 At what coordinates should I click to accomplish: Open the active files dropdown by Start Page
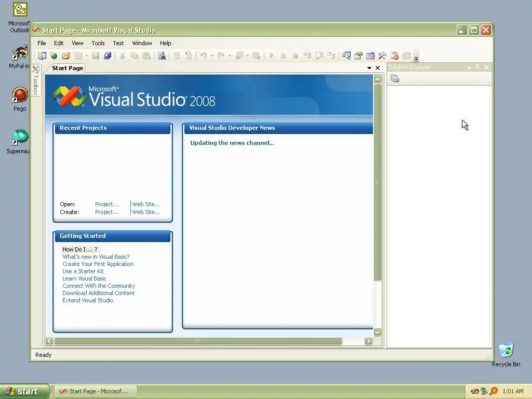(369, 68)
